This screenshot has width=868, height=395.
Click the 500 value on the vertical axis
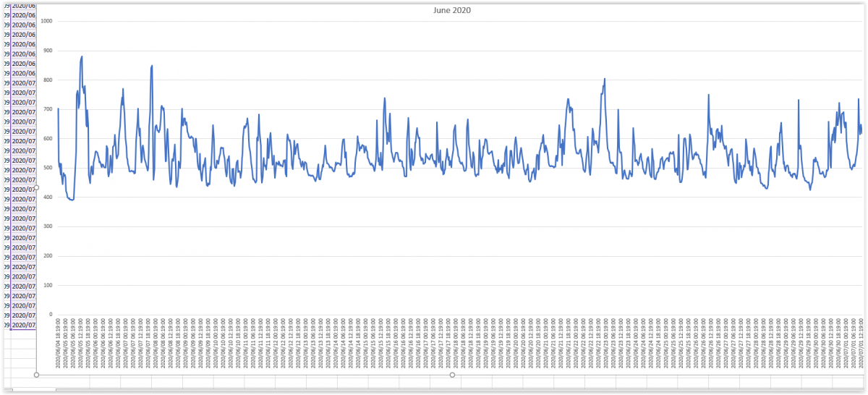coord(48,168)
